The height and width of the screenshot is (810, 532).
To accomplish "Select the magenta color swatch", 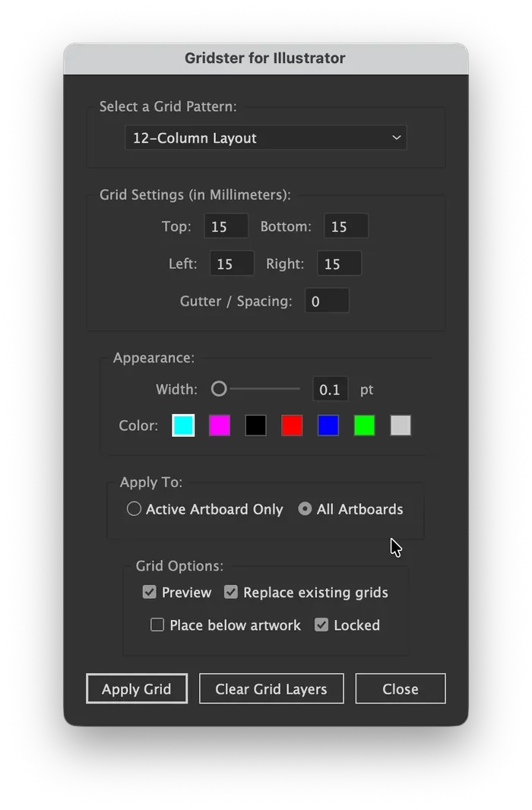I will (x=220, y=426).
